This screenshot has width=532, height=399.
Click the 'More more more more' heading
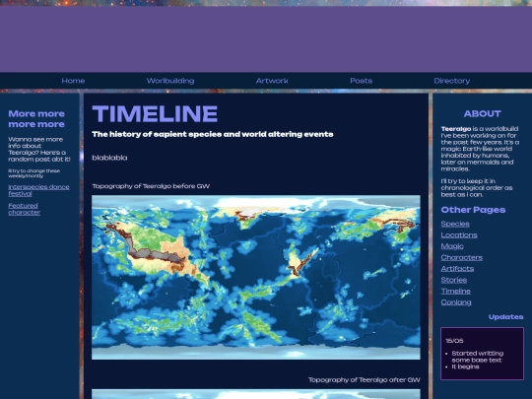click(x=36, y=119)
